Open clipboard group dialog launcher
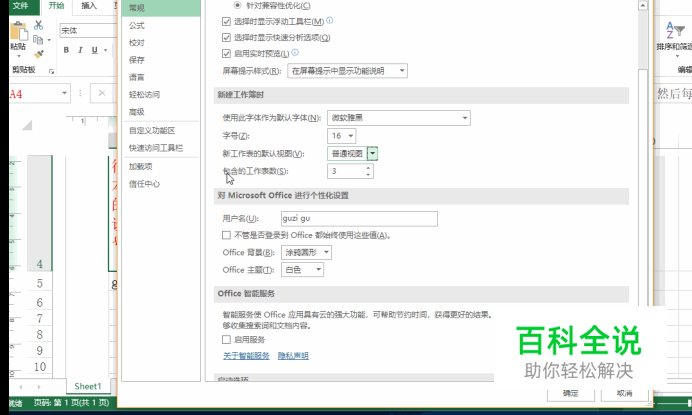The image size is (692, 415). [x=51, y=71]
